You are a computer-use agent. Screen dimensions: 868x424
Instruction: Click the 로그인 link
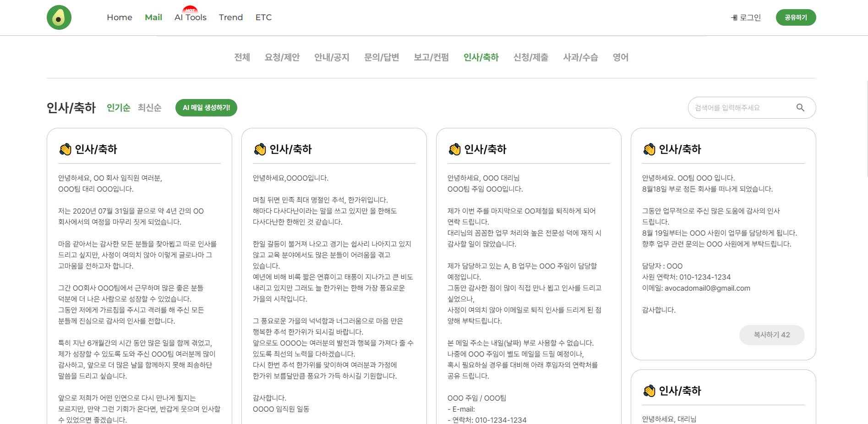tap(750, 17)
